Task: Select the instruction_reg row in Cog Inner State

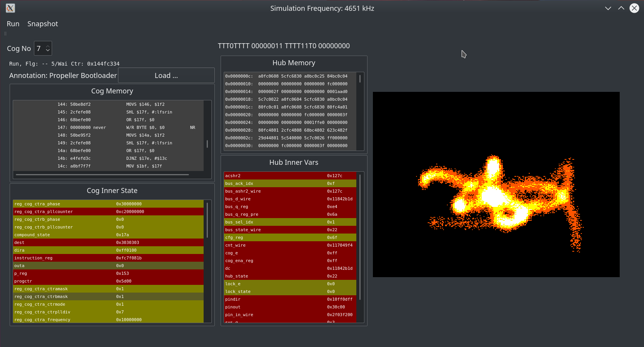Action: [x=108, y=258]
